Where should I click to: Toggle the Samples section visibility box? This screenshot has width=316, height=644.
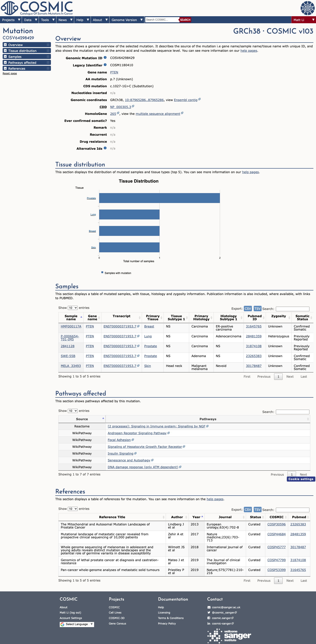click(5, 57)
